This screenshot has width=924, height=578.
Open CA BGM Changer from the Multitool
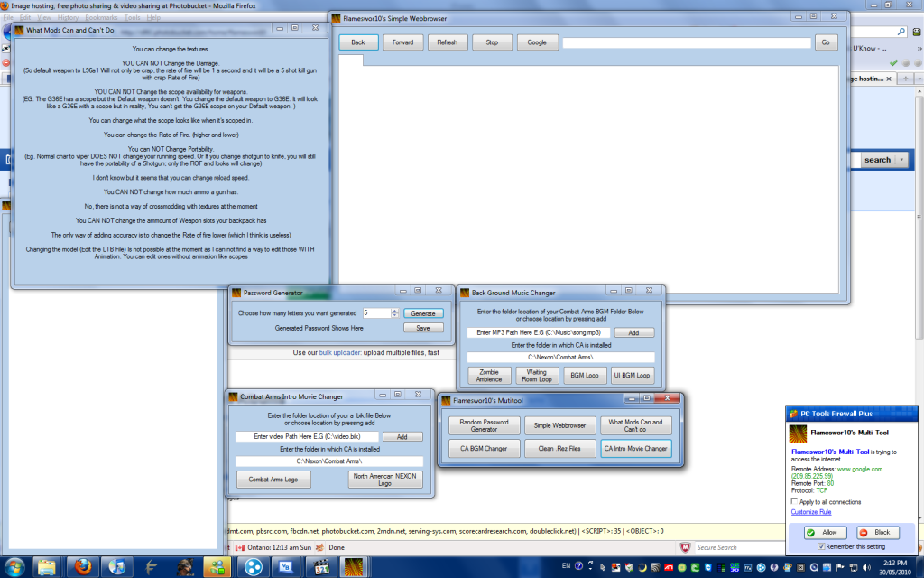click(484, 449)
